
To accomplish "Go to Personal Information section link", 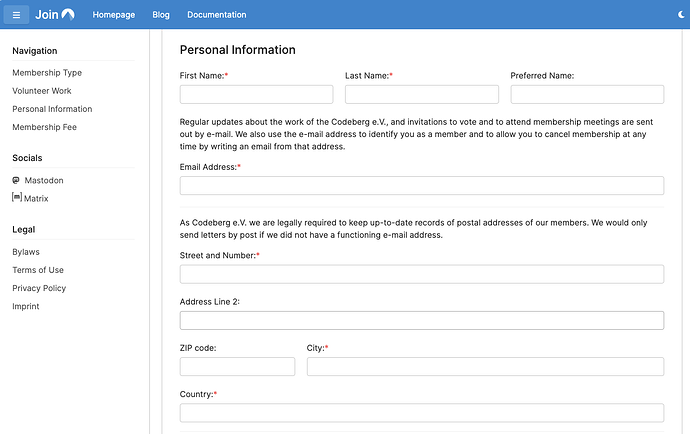I will pos(52,109).
